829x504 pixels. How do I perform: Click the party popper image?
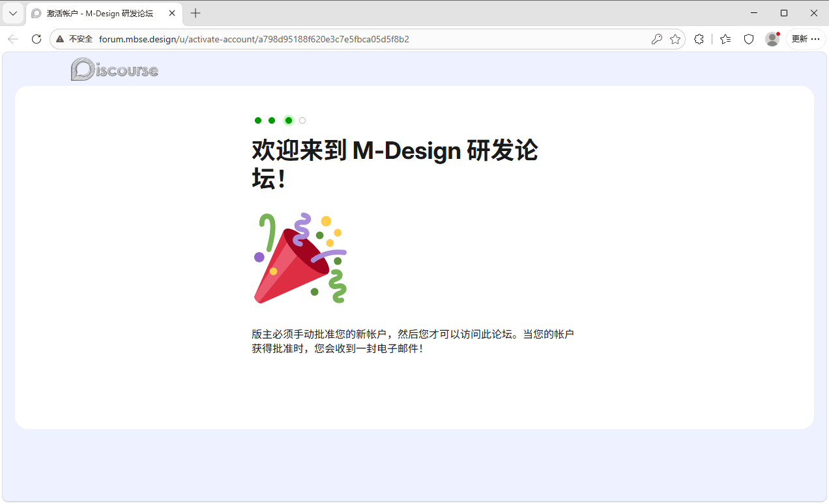click(300, 258)
